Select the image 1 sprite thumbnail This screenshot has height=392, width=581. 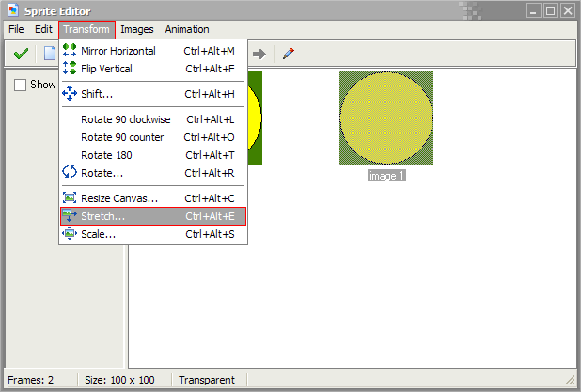[385, 119]
